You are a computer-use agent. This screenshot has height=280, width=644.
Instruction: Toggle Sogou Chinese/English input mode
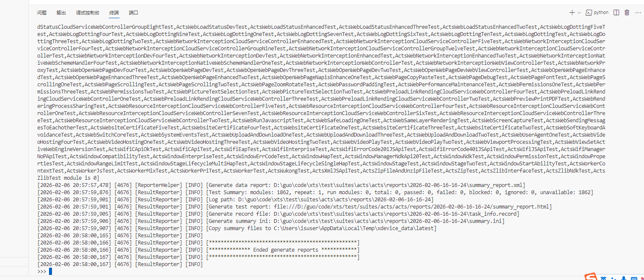pyautogui.click(x=604, y=278)
